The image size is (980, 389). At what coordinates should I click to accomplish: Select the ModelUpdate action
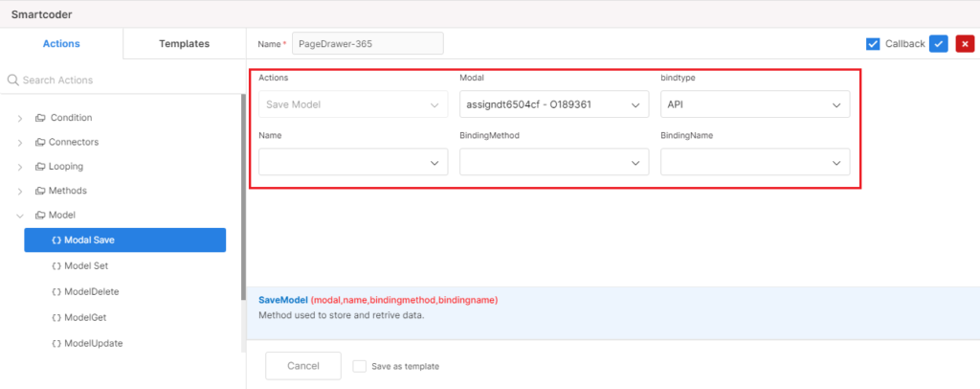coord(93,343)
